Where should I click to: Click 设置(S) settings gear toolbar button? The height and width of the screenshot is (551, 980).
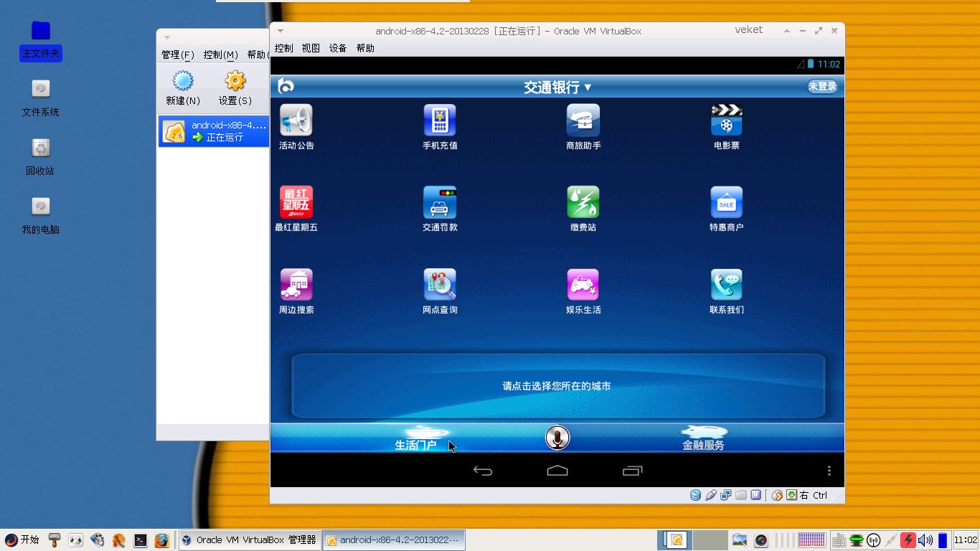235,88
